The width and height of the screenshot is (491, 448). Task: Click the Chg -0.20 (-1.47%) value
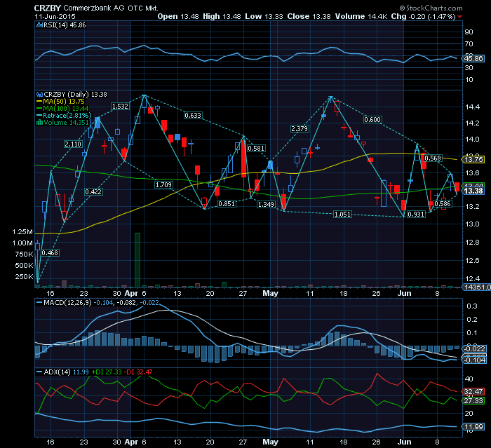(x=423, y=17)
